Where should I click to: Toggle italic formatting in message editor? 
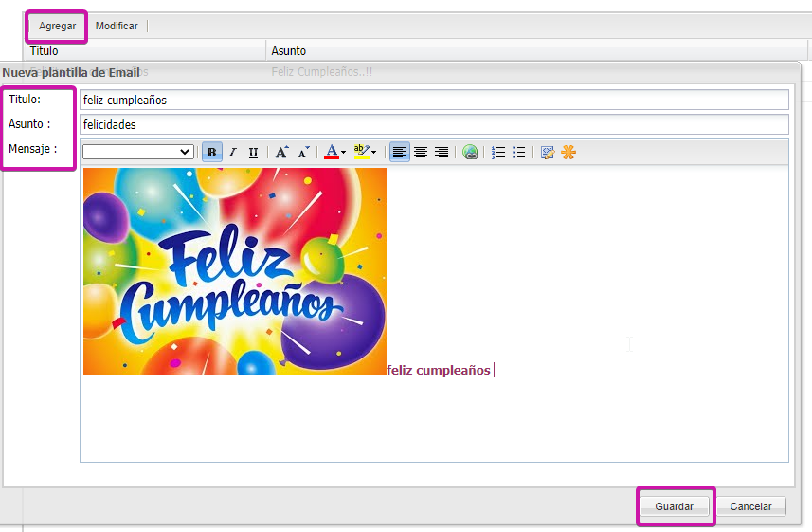coord(232,152)
